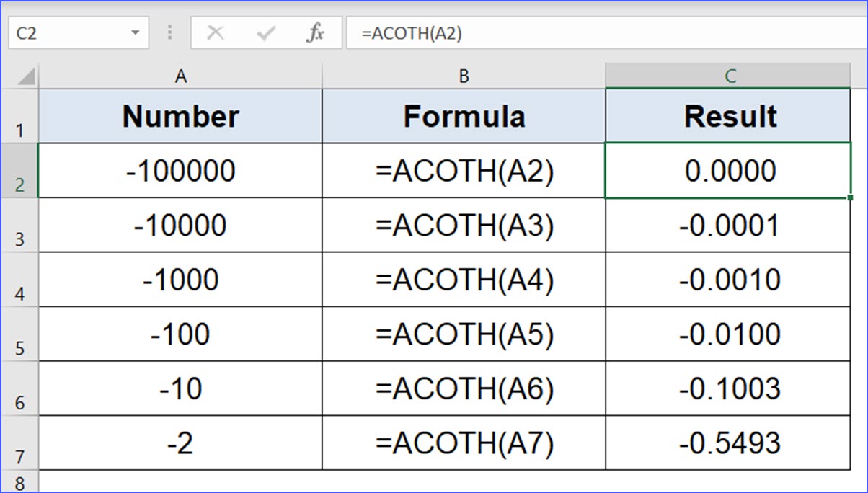Click the Number header cell A1

point(180,115)
